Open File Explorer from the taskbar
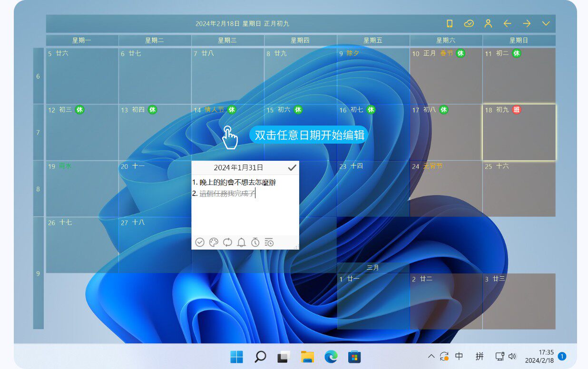The height and width of the screenshot is (369, 588). click(307, 356)
